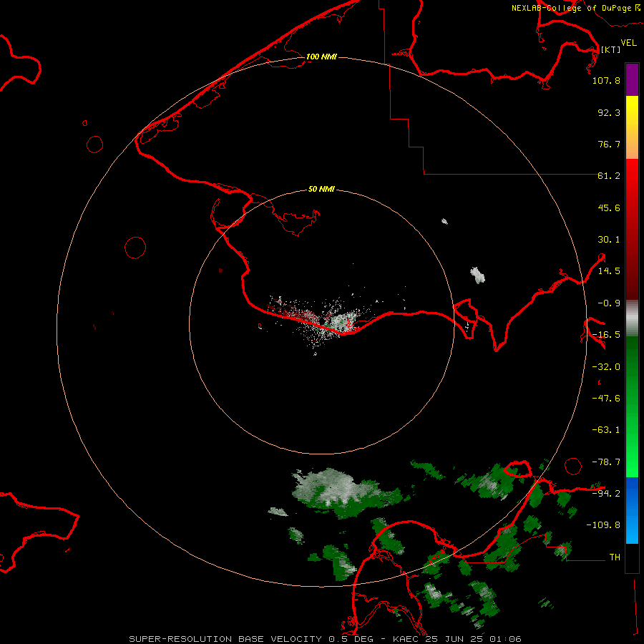Pick the green segment of velocity scale
The image size is (644, 644).
(632, 406)
